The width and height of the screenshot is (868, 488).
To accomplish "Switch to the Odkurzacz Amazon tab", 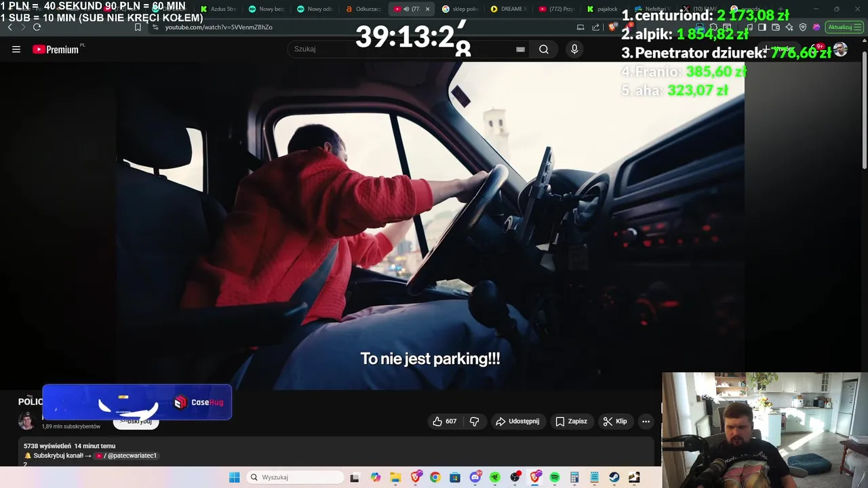I will (363, 9).
